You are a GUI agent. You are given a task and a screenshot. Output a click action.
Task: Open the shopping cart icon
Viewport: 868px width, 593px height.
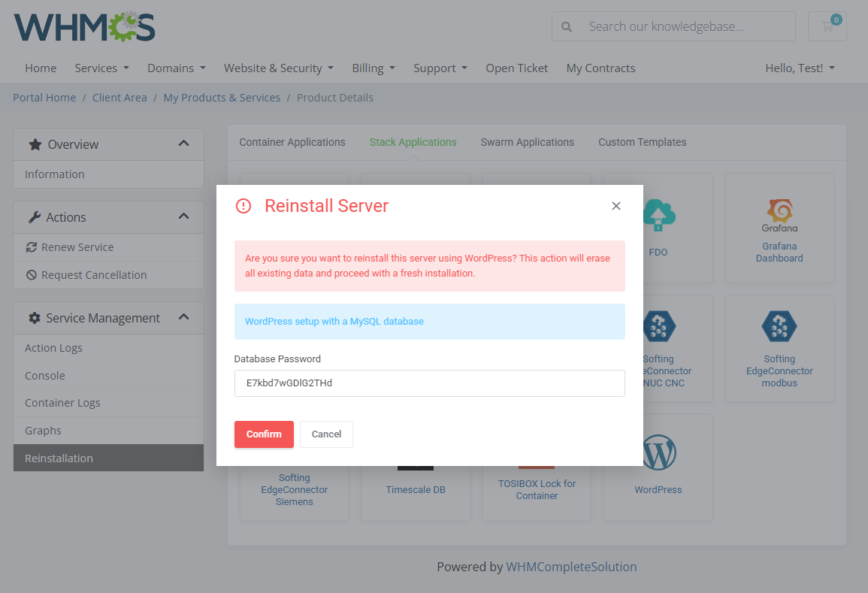(827, 26)
